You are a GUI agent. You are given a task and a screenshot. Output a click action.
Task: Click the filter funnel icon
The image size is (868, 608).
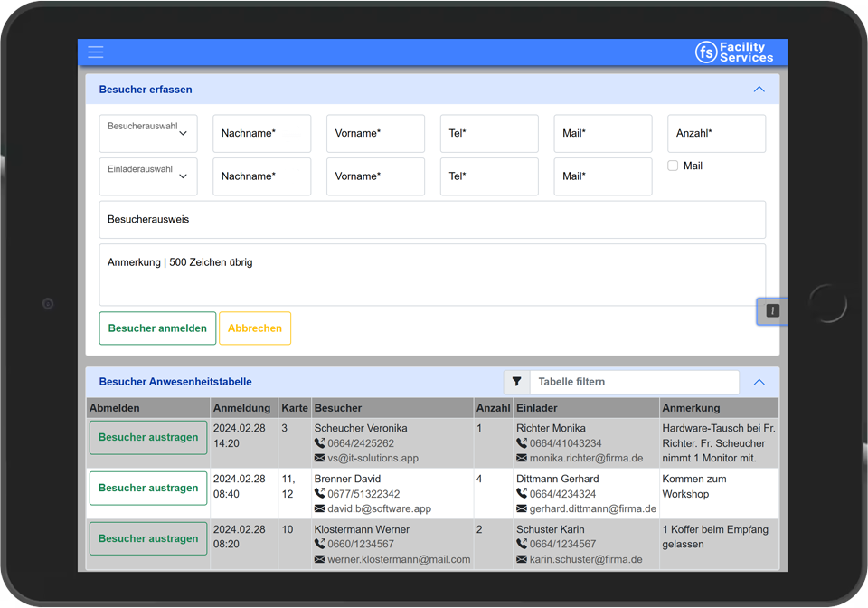516,382
